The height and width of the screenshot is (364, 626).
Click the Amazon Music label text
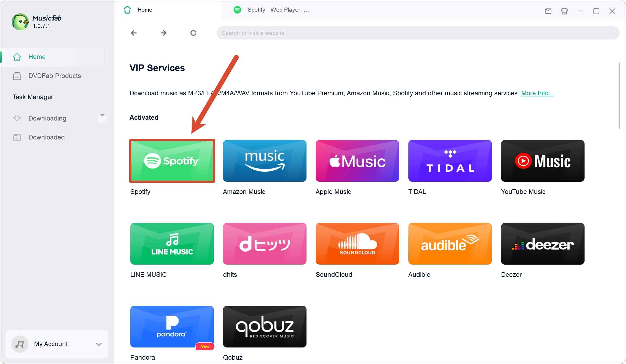pos(244,192)
